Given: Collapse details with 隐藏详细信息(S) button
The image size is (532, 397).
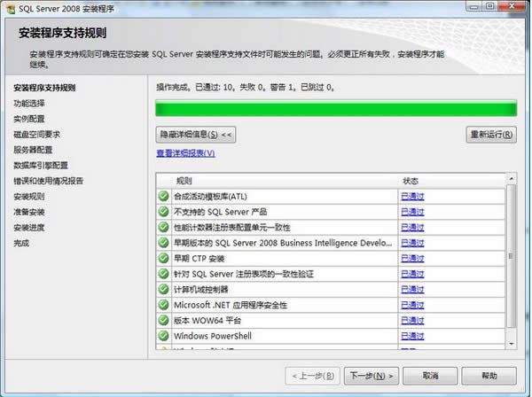Looking at the screenshot, I should pyautogui.click(x=196, y=135).
